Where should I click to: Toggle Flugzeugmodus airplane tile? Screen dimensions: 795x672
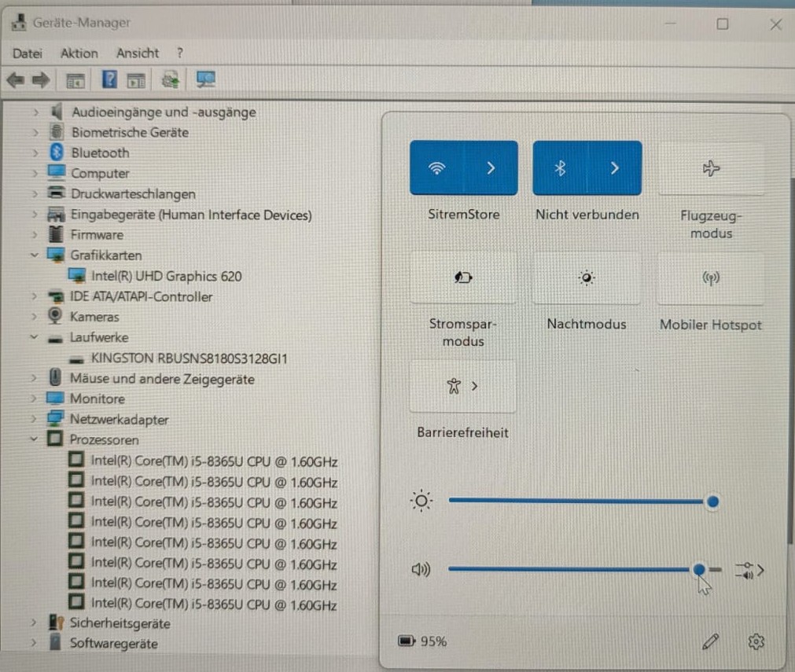point(711,168)
